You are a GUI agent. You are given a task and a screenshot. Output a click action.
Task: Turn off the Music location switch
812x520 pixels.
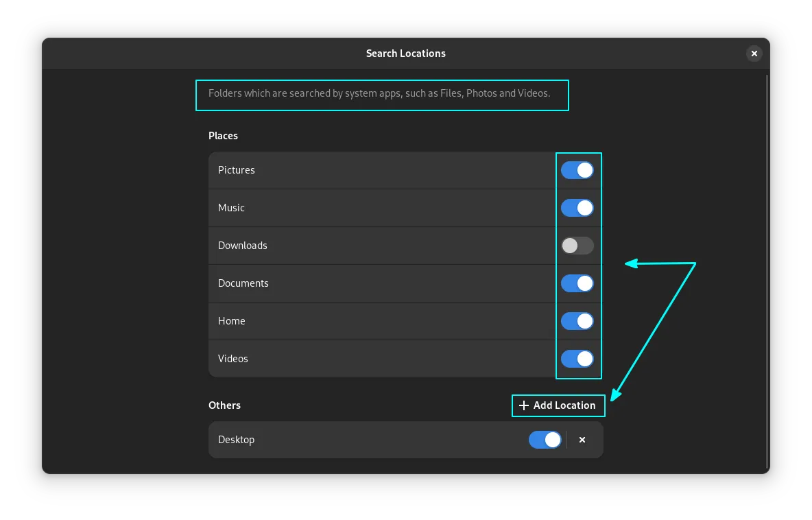click(577, 208)
